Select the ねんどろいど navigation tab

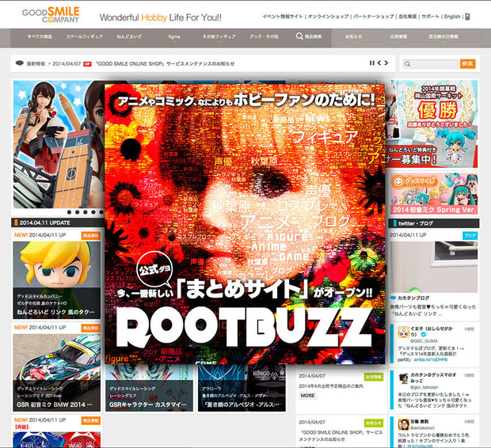128,37
